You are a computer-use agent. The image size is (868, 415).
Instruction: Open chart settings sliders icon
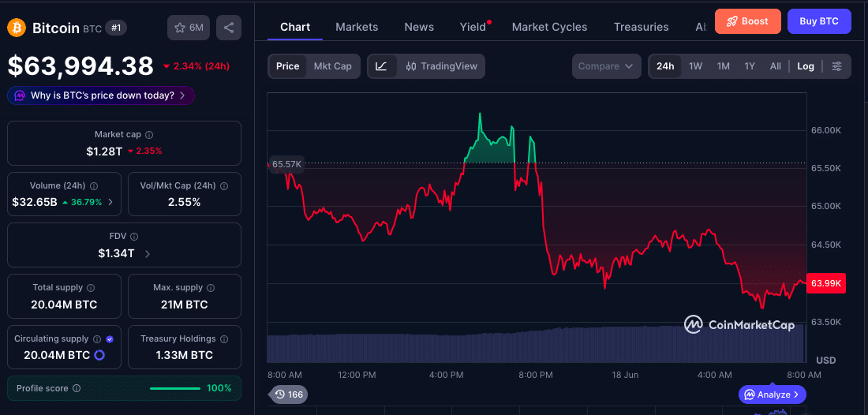point(836,66)
